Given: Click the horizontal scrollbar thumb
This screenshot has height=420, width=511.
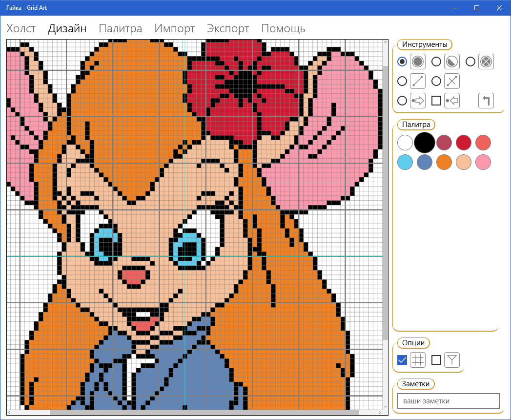Looking at the screenshot, I should pyautogui.click(x=204, y=413).
